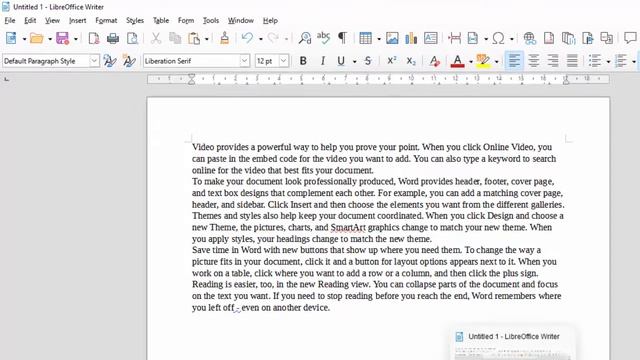This screenshot has width=640, height=360.
Task: Select Center Horizontally paragraph alignment
Action: [x=533, y=61]
